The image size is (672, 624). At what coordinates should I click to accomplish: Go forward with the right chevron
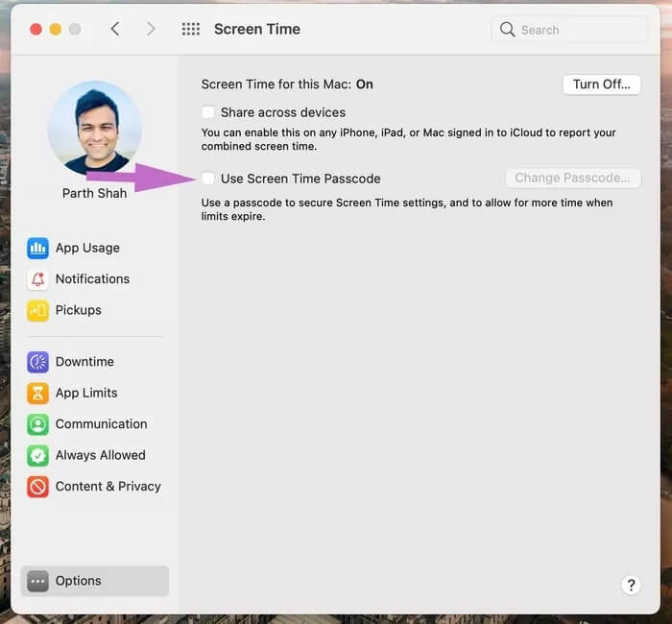151,29
